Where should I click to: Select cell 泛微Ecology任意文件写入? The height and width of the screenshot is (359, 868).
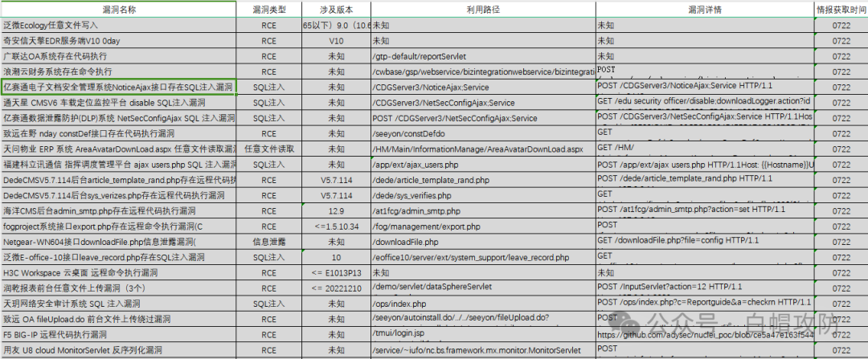click(x=118, y=26)
